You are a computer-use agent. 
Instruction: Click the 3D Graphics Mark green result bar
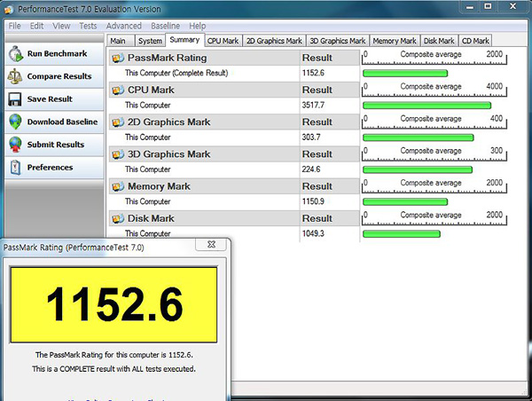[x=418, y=169]
